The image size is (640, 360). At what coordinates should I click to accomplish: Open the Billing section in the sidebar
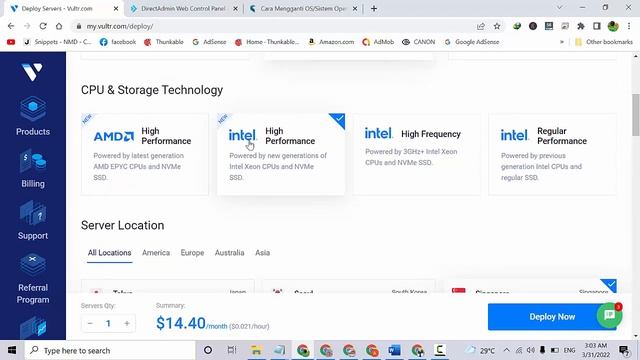(x=33, y=169)
